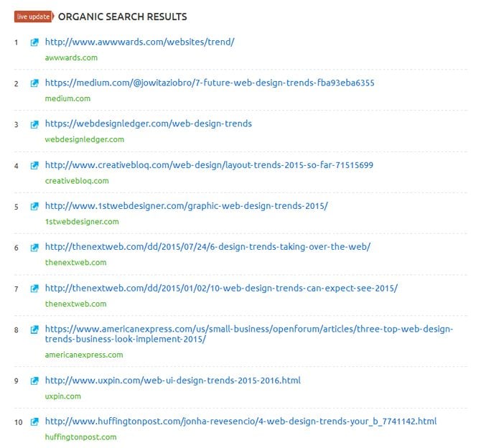Image resolution: width=481 pixels, height=448 pixels.
Task: Open the medium.com 7-future-web-design-trends link
Action: pos(210,83)
